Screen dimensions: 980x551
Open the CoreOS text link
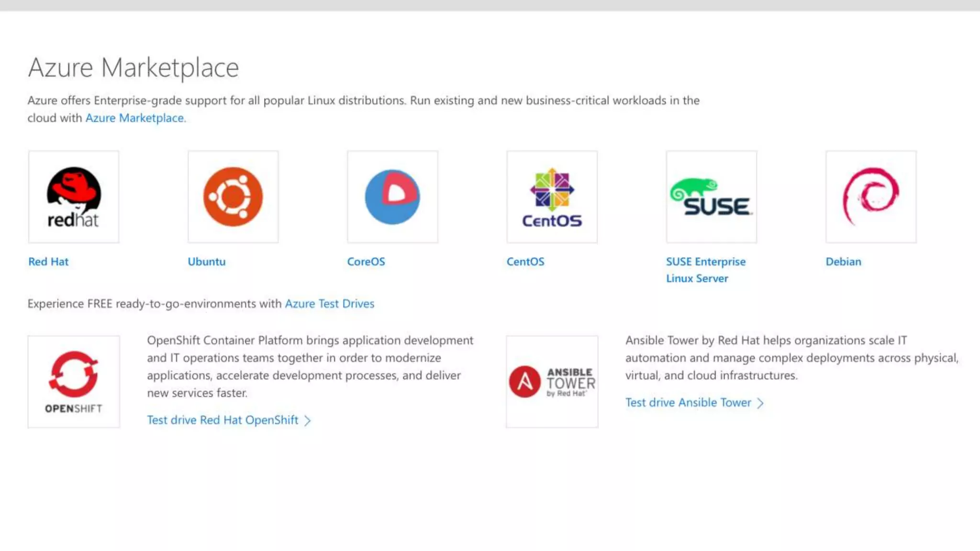coord(366,262)
